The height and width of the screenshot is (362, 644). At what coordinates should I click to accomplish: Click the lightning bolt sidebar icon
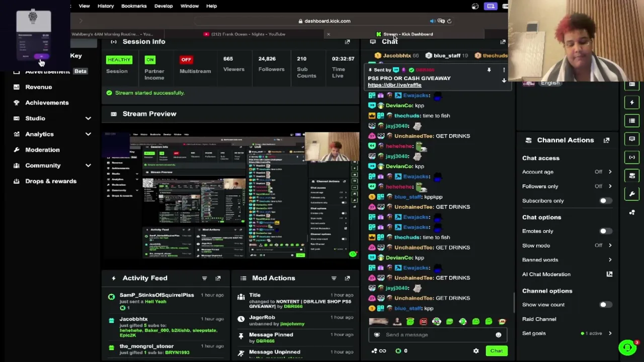(632, 103)
